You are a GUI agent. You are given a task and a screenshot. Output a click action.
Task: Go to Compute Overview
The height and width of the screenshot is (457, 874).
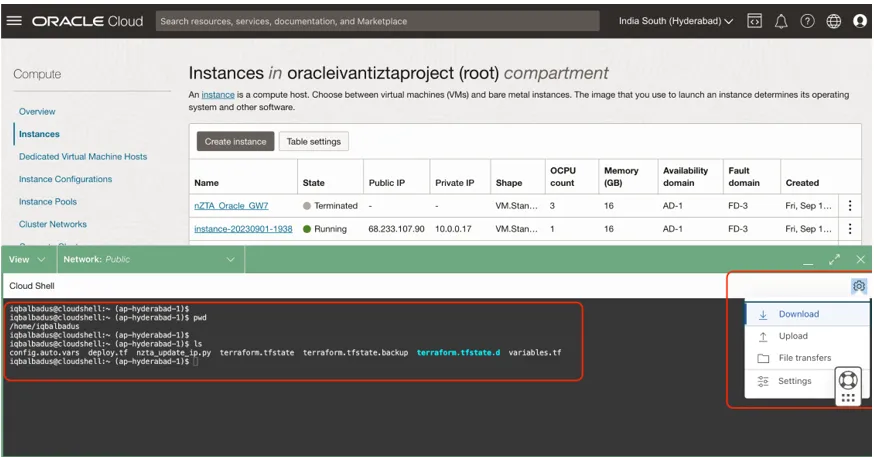click(37, 111)
